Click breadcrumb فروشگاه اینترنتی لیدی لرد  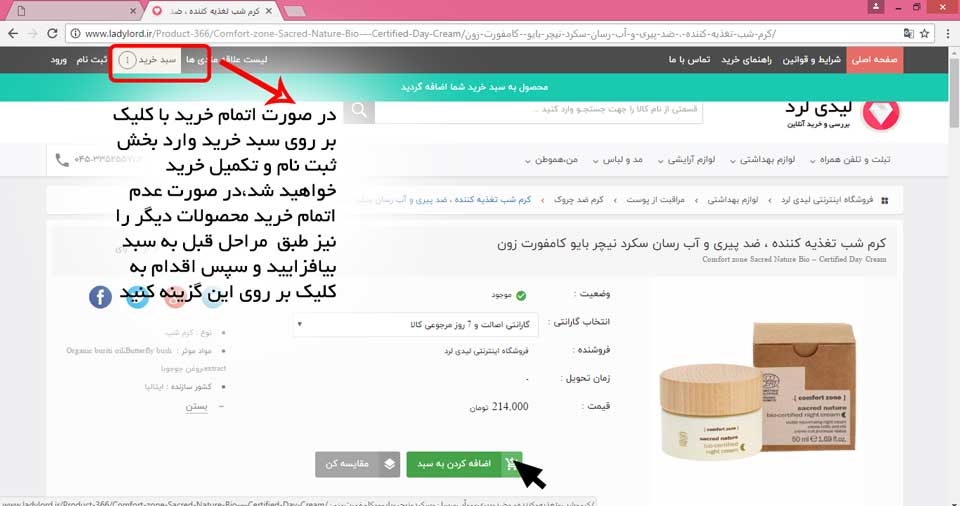pyautogui.click(x=827, y=200)
